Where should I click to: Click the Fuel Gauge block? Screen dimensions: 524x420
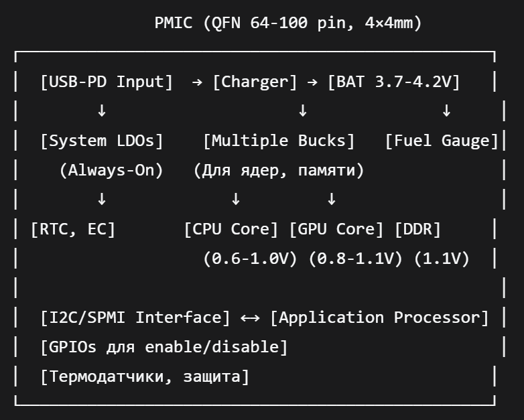[x=442, y=141]
